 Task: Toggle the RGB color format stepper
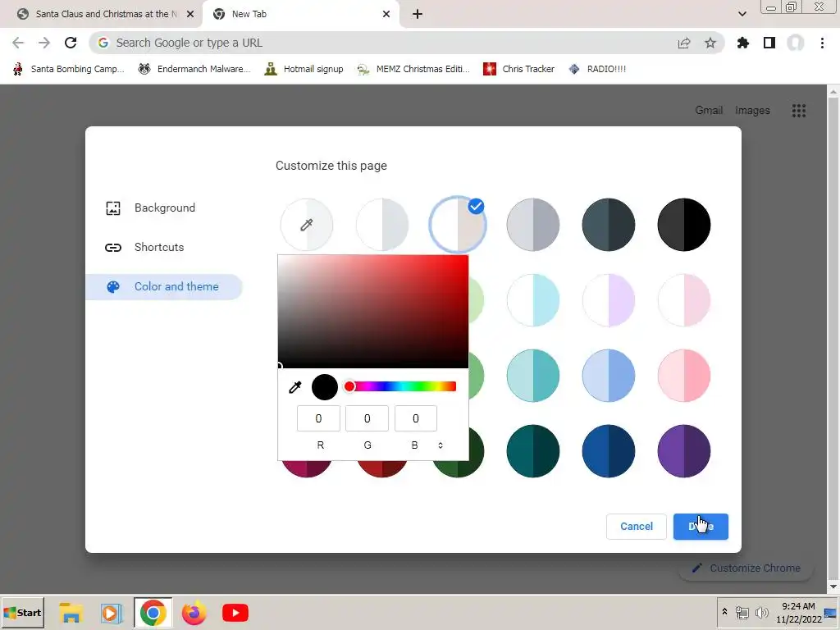click(441, 445)
